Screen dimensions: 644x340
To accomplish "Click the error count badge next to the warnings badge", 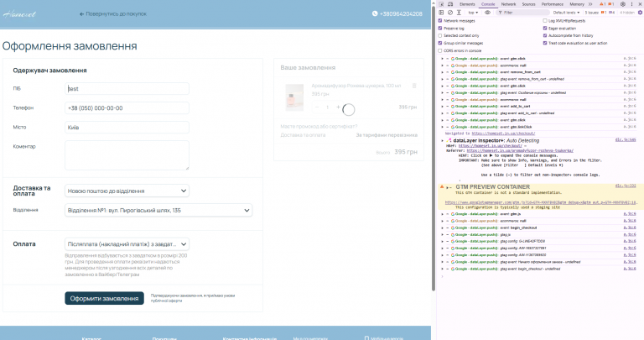I will pos(611,4).
